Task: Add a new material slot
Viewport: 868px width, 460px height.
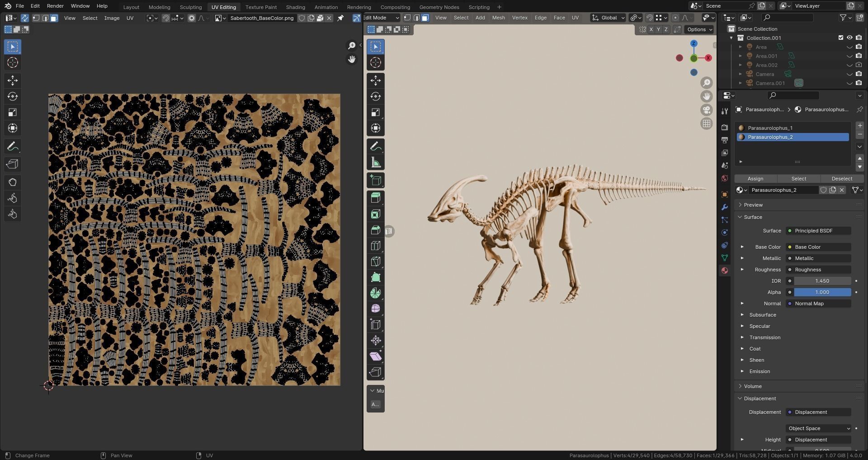Action: click(859, 126)
